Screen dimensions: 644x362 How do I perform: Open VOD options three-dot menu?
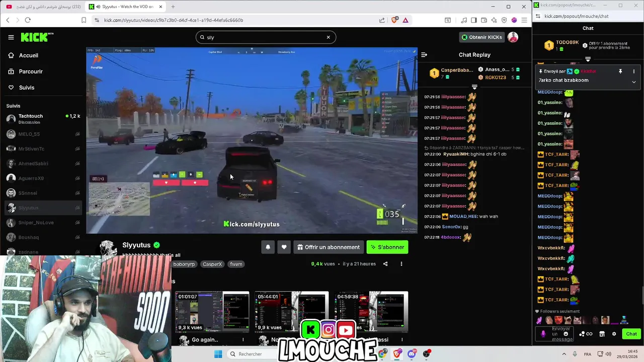401,264
